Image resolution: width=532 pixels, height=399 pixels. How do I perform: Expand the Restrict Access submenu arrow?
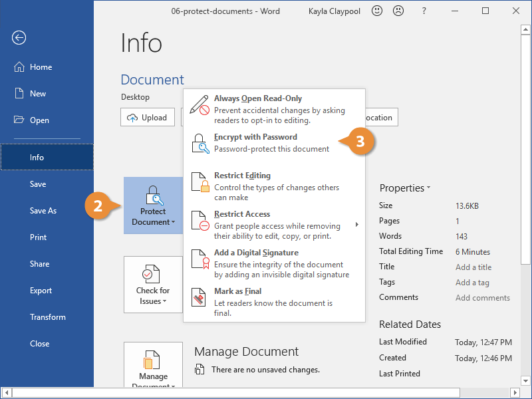[356, 225]
